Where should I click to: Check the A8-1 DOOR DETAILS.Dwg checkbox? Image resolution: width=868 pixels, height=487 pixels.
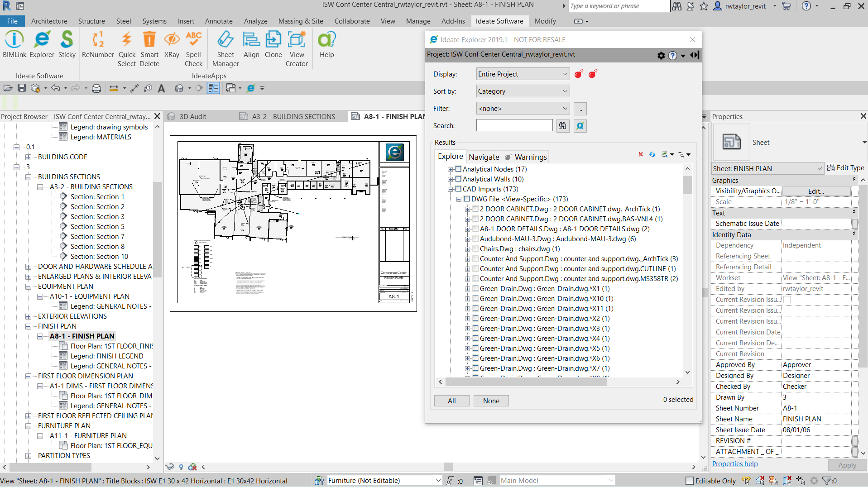pos(475,229)
